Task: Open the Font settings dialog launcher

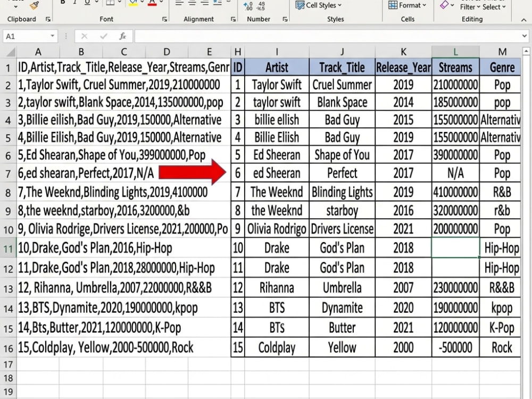Action: pos(164,19)
